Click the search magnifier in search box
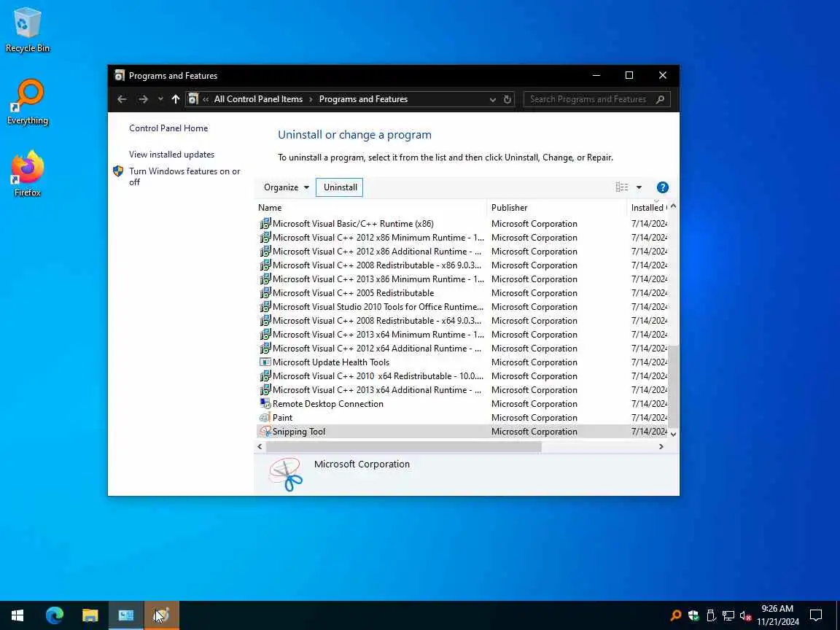Screen dimensions: 840x630 (661, 99)
